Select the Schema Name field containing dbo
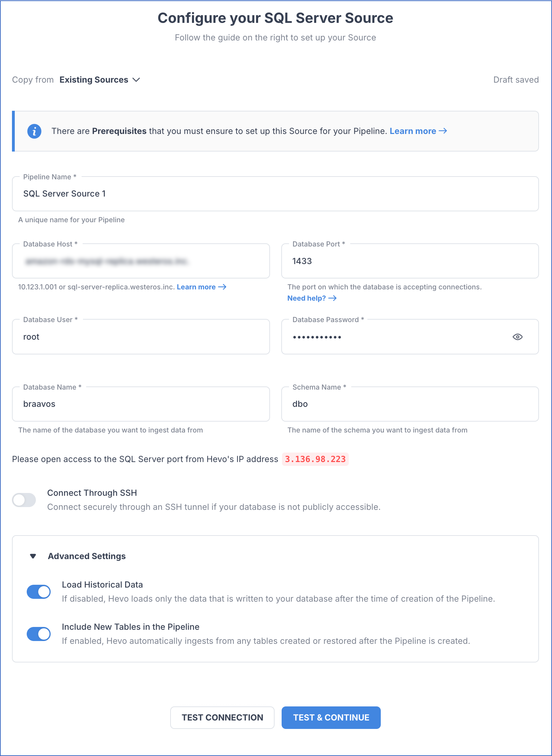This screenshot has height=756, width=552. (410, 404)
